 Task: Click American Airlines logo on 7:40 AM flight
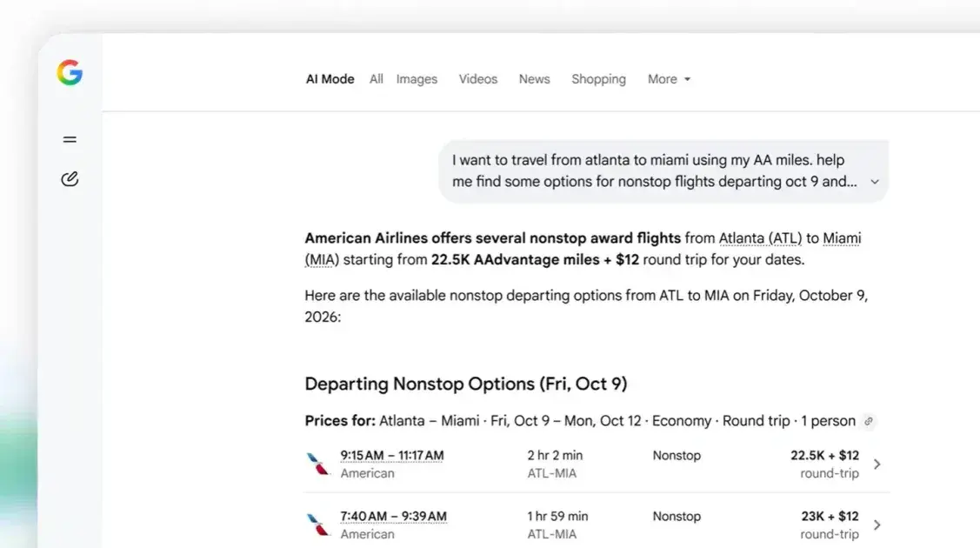click(318, 525)
